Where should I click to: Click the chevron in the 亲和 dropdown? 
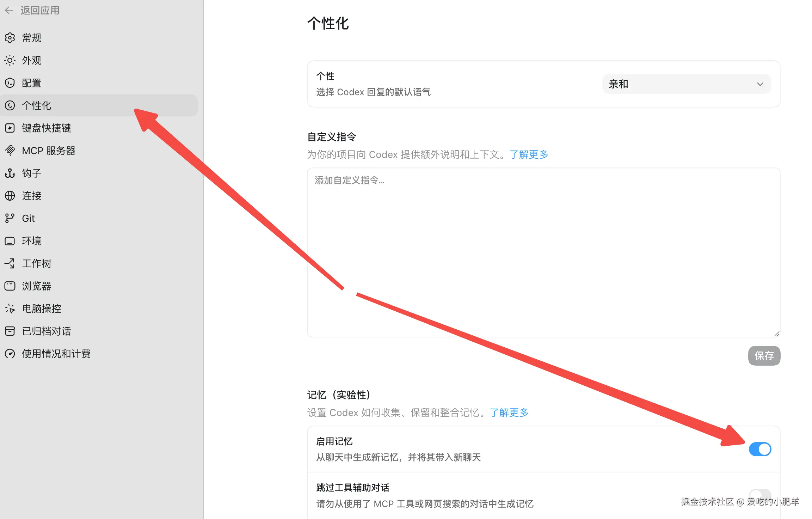pos(760,84)
